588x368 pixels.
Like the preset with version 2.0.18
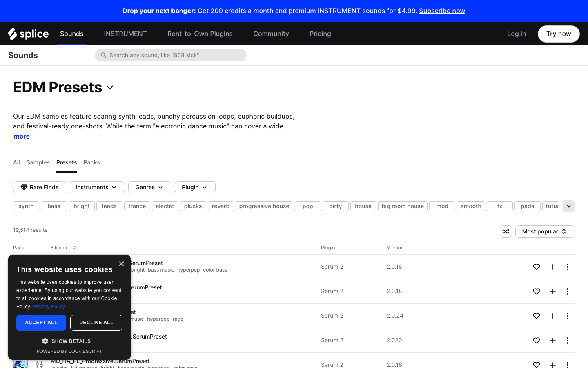[537, 292]
